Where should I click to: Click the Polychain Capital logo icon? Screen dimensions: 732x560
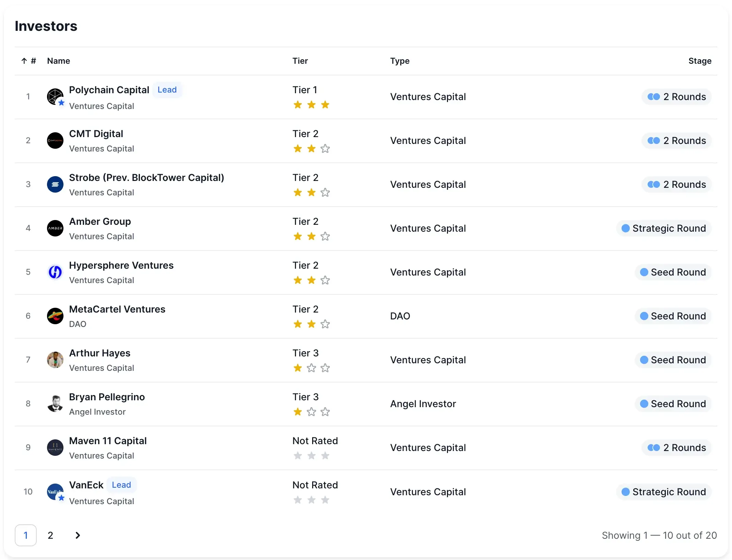point(55,97)
